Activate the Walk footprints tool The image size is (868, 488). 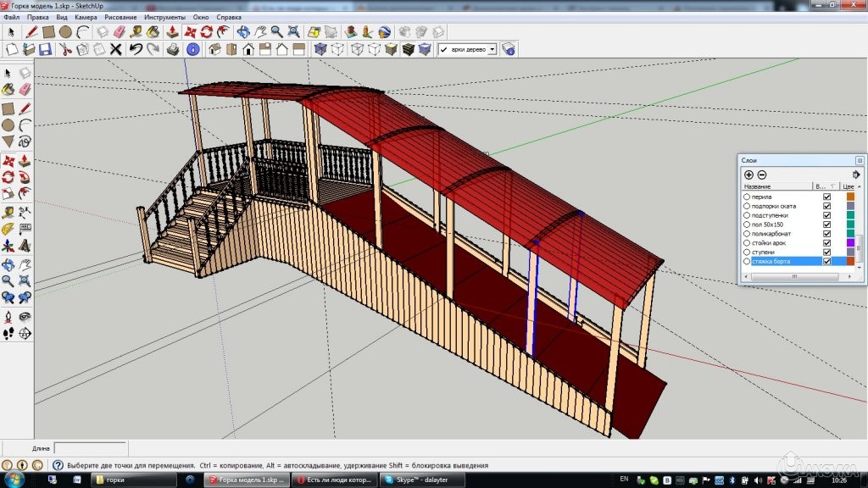pos(8,334)
